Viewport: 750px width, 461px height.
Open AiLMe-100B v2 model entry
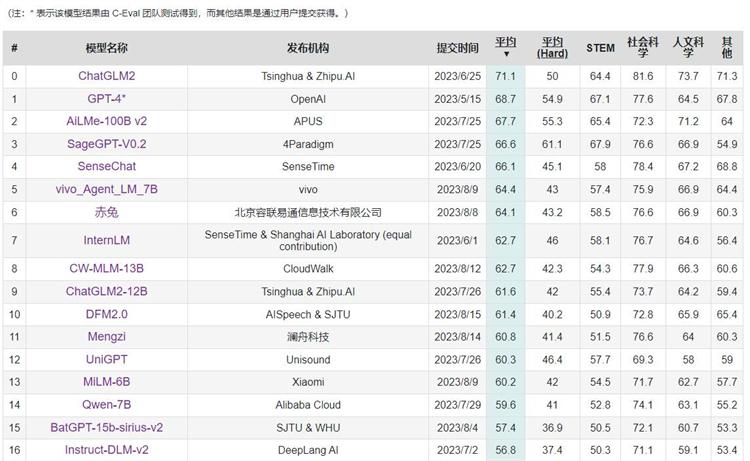point(107,121)
